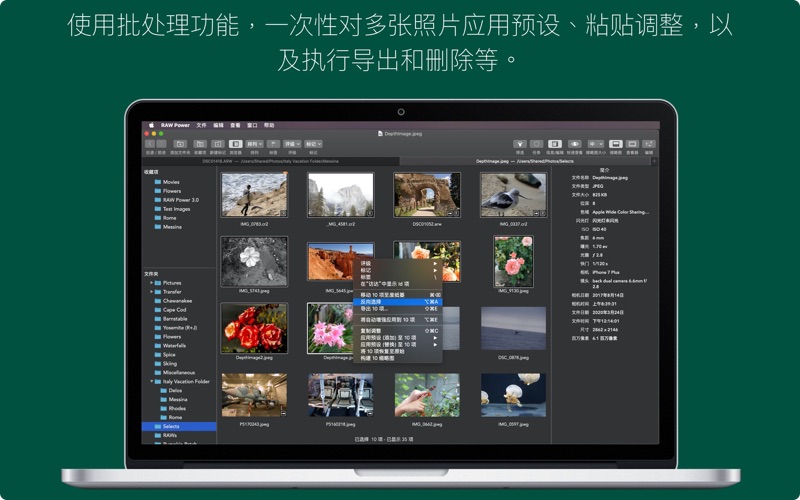Click the edit toolbar icon at far right
Screen dimensions: 800x500
[x=648, y=144]
